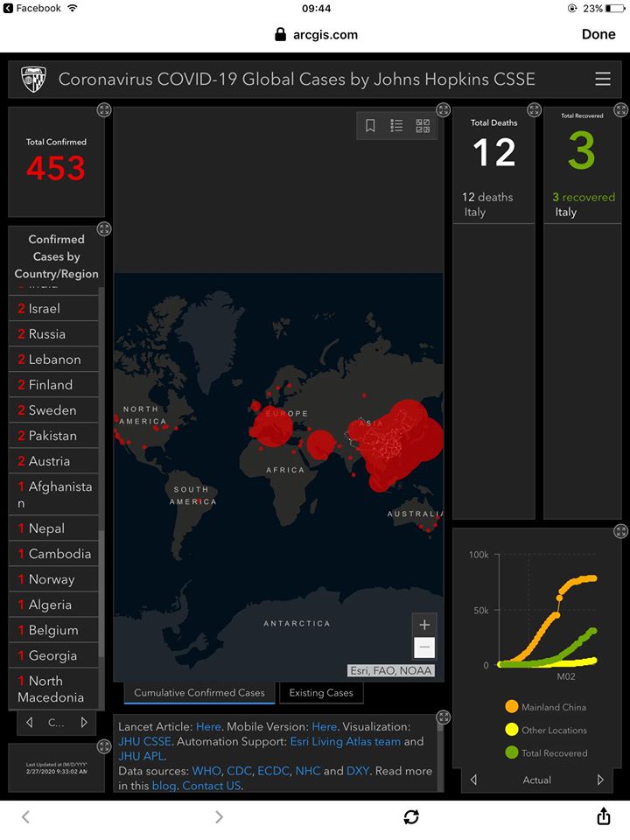Expand the Total Confirmed panel to full screen
The height and width of the screenshot is (840, 630).
104,110
